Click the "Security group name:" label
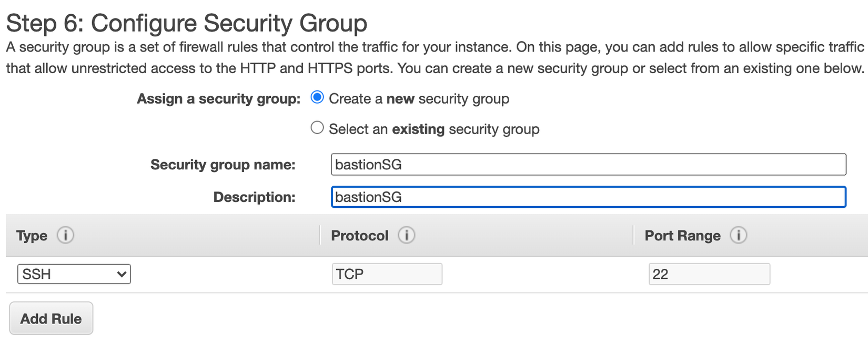Viewport: 868px width, 344px height. (x=223, y=165)
